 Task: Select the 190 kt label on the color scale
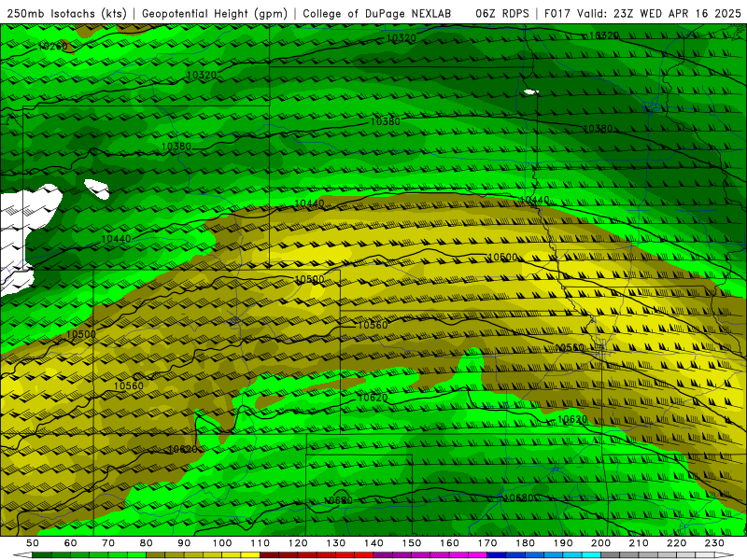point(563,543)
